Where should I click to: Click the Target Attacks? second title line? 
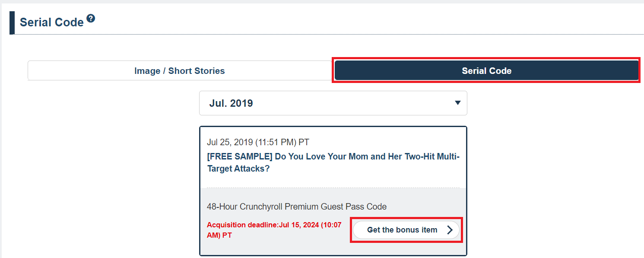click(x=238, y=169)
